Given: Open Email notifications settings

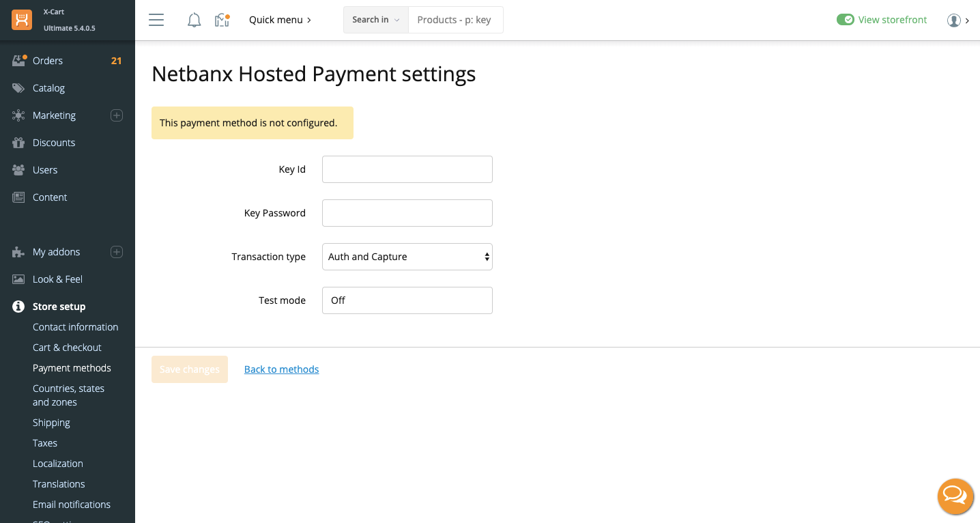Looking at the screenshot, I should point(72,505).
